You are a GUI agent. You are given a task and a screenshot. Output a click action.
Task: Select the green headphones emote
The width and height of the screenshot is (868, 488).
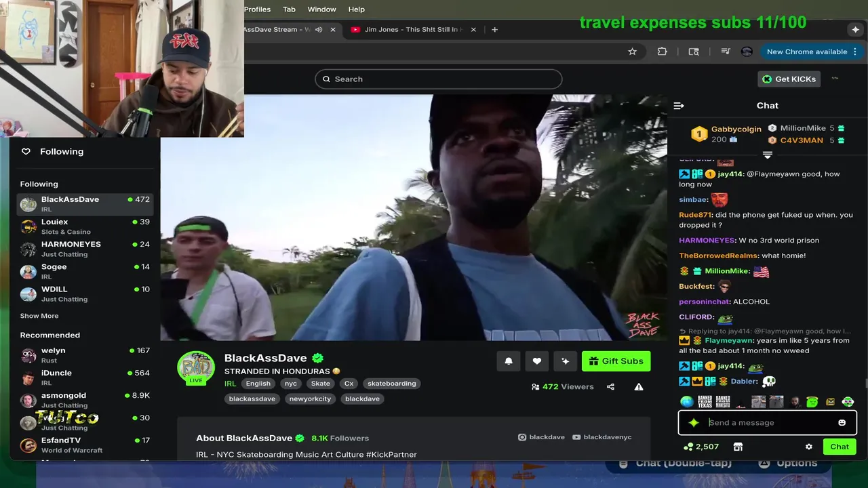coord(848,402)
